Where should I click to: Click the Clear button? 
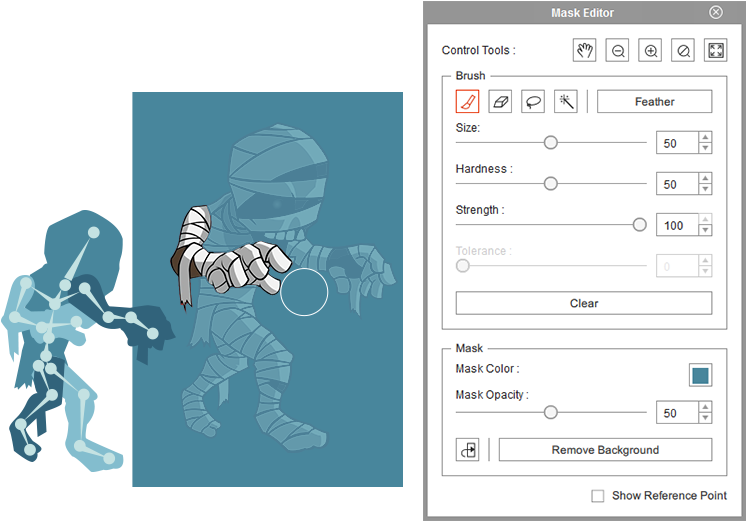coord(584,303)
